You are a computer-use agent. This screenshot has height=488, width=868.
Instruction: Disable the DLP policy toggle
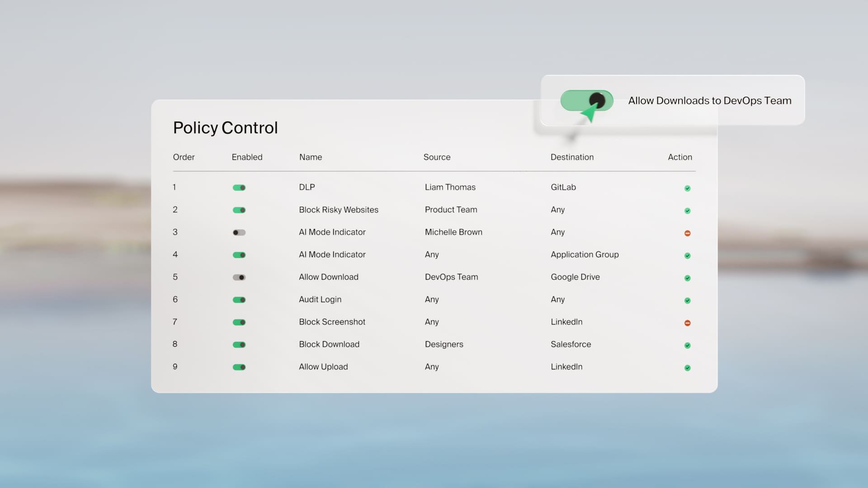pos(239,188)
